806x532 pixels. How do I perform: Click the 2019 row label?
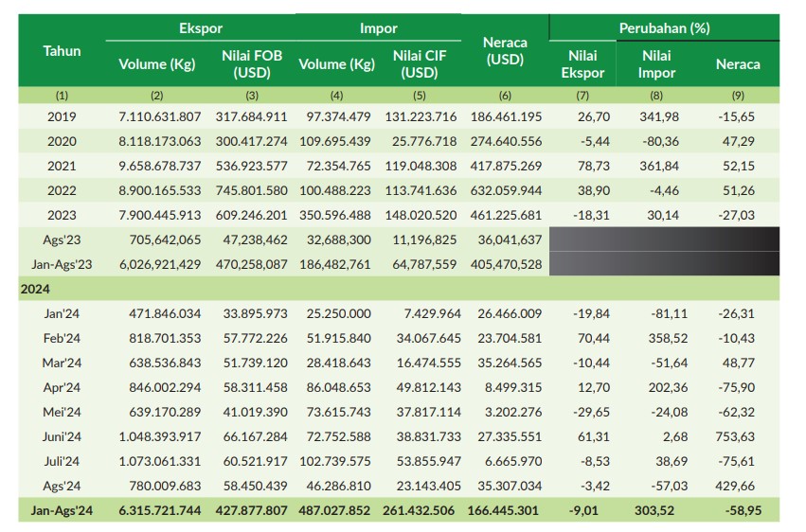[x=62, y=116]
